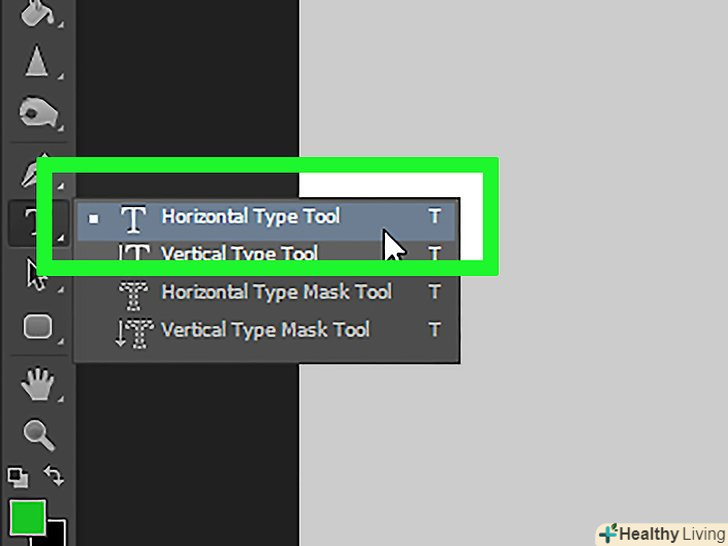Choose Vertical Type Mask Tool

265,330
